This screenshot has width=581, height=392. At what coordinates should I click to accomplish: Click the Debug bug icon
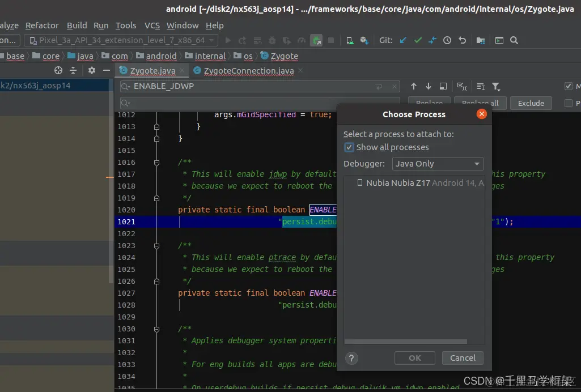(272, 40)
